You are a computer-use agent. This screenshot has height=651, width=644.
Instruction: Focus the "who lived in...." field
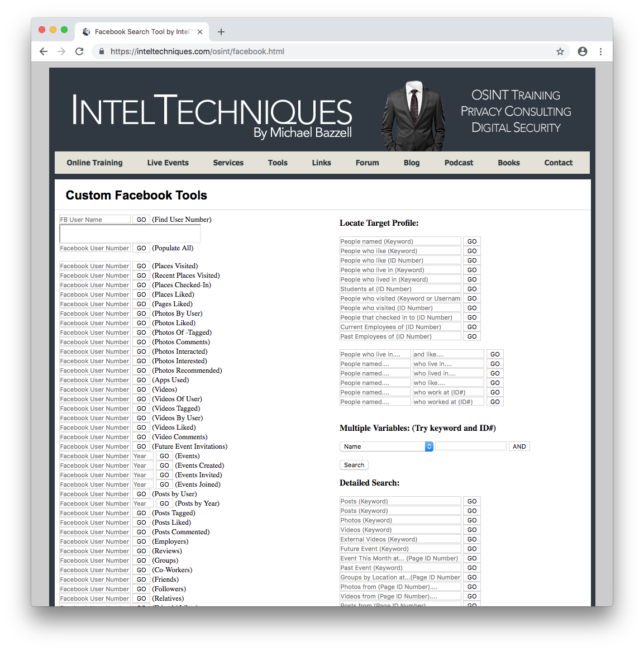click(x=449, y=374)
